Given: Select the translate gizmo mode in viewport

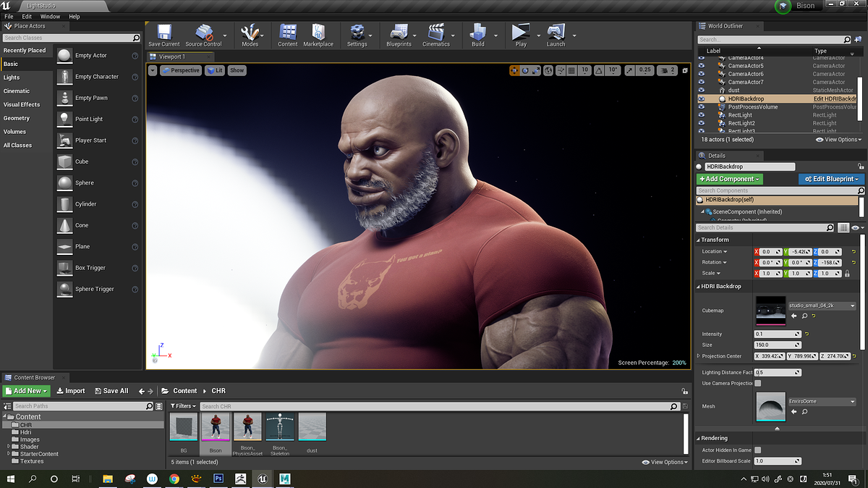Looking at the screenshot, I should point(514,70).
